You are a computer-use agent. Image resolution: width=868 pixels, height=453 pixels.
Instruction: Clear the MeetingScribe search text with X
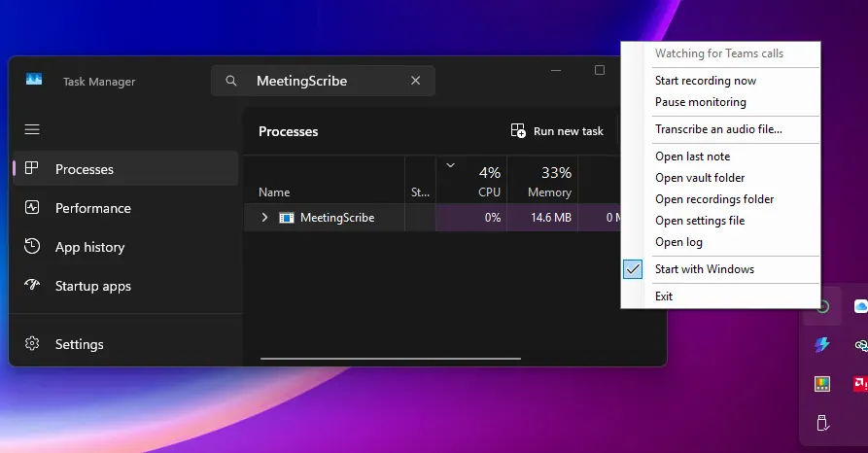coord(416,81)
